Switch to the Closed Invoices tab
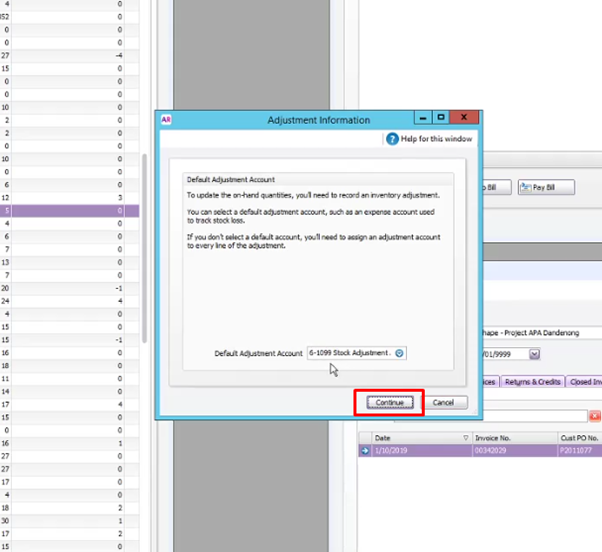Viewport: 602px width, 552px height. pyautogui.click(x=584, y=382)
